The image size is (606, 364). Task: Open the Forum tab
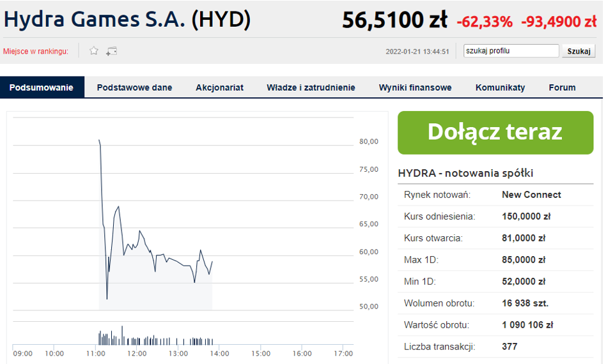pyautogui.click(x=562, y=87)
